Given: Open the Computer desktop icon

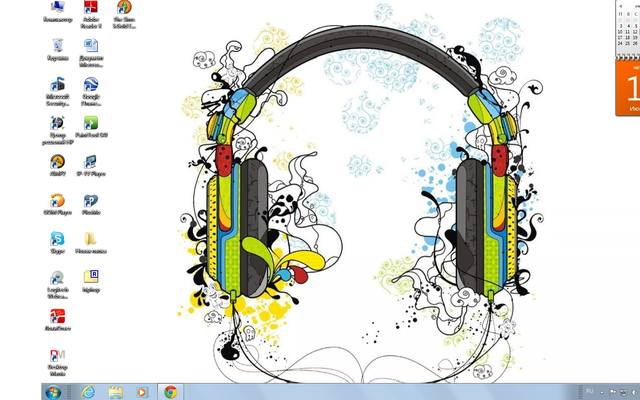Looking at the screenshot, I should click(x=58, y=9).
